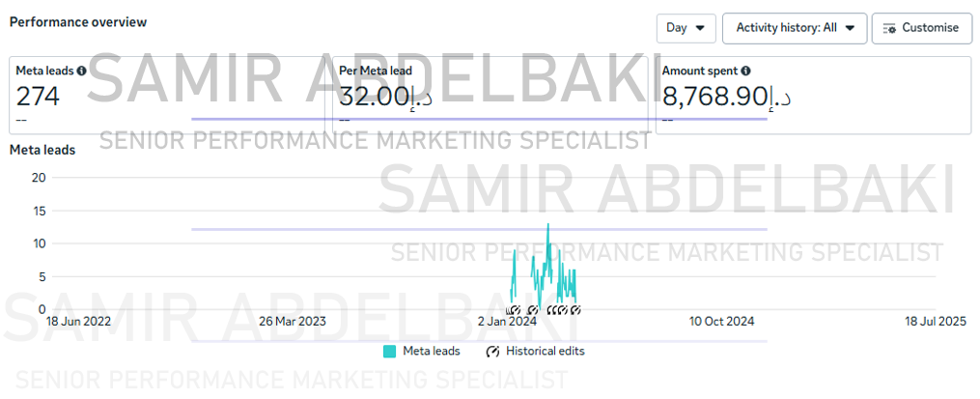980x399 pixels.
Task: Toggle Historical edits series in legend
Action: (535, 352)
